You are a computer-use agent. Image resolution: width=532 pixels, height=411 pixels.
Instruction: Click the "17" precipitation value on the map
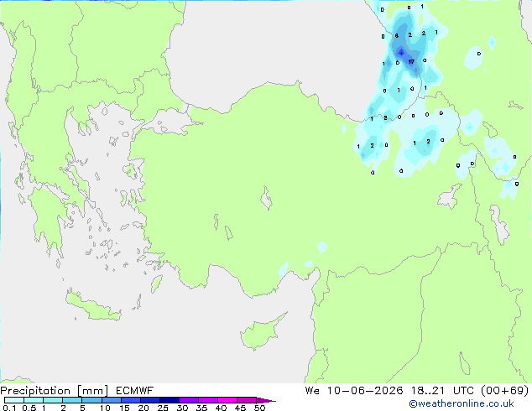tap(411, 62)
